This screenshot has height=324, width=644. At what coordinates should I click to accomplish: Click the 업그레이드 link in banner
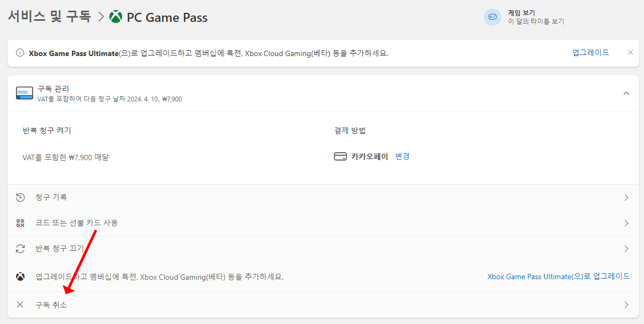point(591,52)
